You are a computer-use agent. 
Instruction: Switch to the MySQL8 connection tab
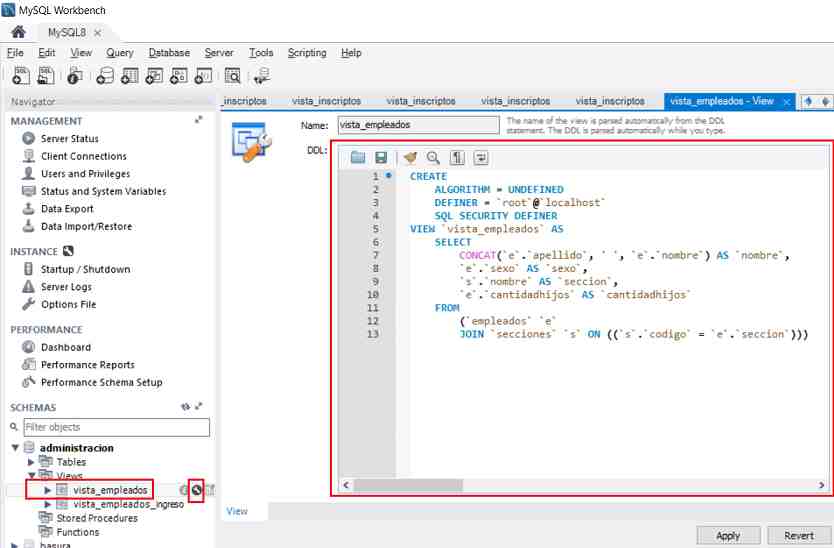click(66, 32)
